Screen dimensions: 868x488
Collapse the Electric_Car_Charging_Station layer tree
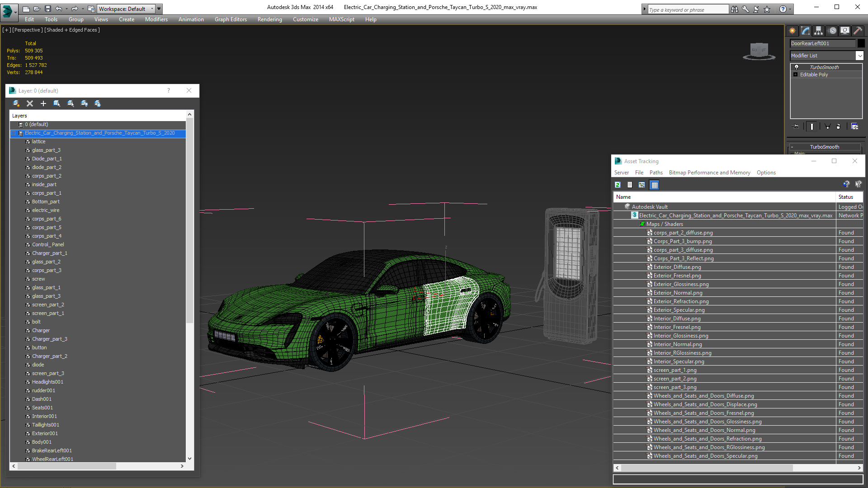click(x=14, y=133)
